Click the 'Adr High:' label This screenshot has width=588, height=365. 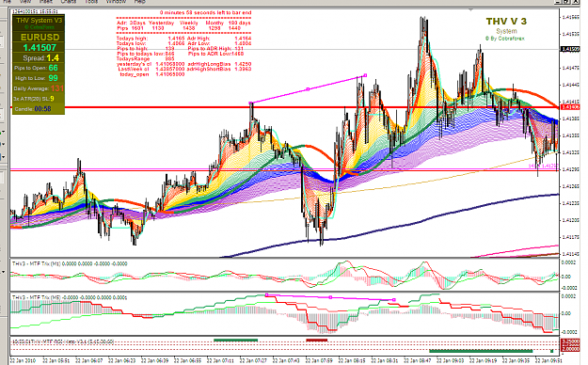pos(199,39)
